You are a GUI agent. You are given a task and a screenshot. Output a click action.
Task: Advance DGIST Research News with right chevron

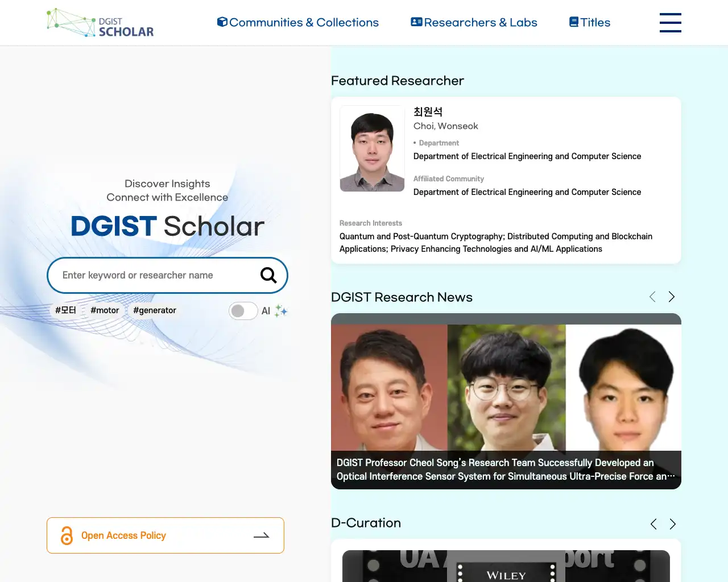pyautogui.click(x=671, y=296)
